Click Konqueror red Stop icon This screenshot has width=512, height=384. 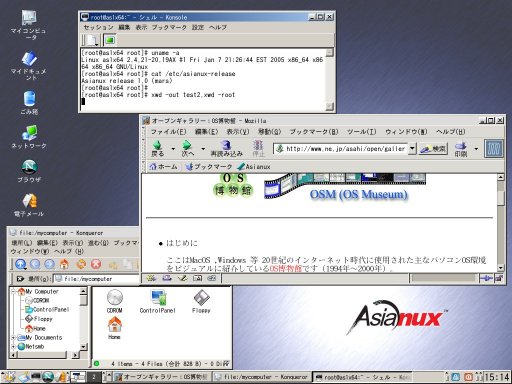coord(96,264)
